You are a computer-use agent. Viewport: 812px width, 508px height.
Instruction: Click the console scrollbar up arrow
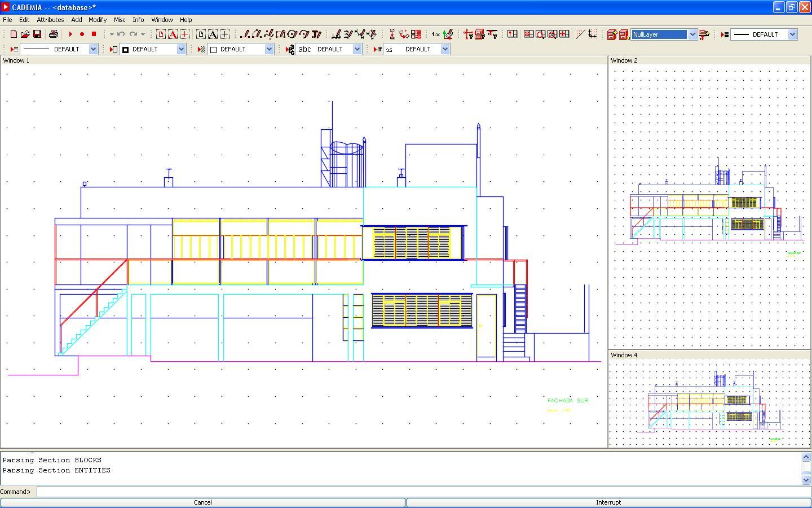(x=806, y=456)
